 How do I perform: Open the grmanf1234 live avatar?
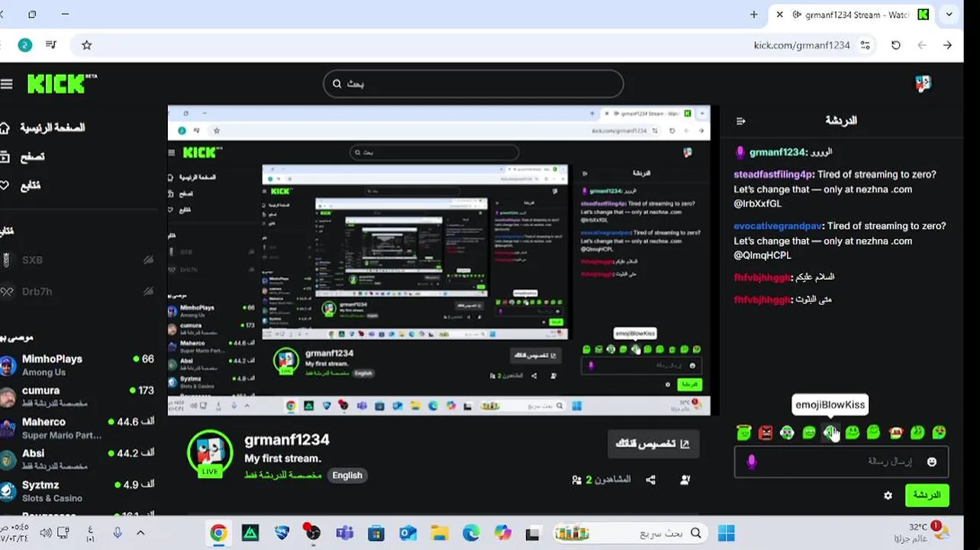[210, 453]
